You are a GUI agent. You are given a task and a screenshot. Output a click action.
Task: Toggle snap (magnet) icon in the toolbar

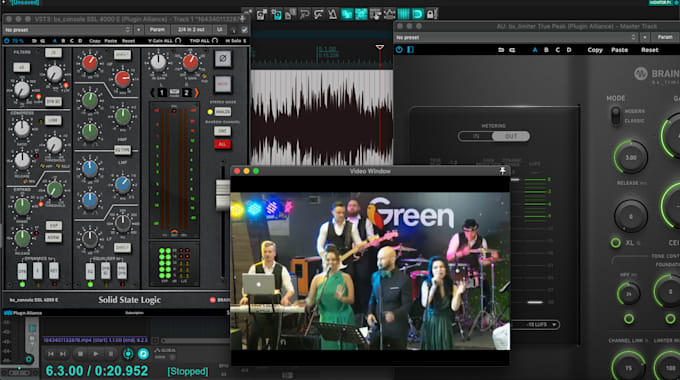418,14
